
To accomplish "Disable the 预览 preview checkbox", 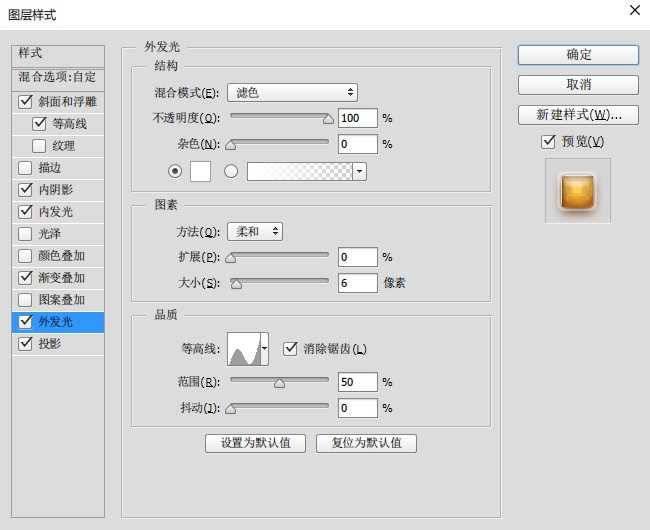I will pos(548,142).
